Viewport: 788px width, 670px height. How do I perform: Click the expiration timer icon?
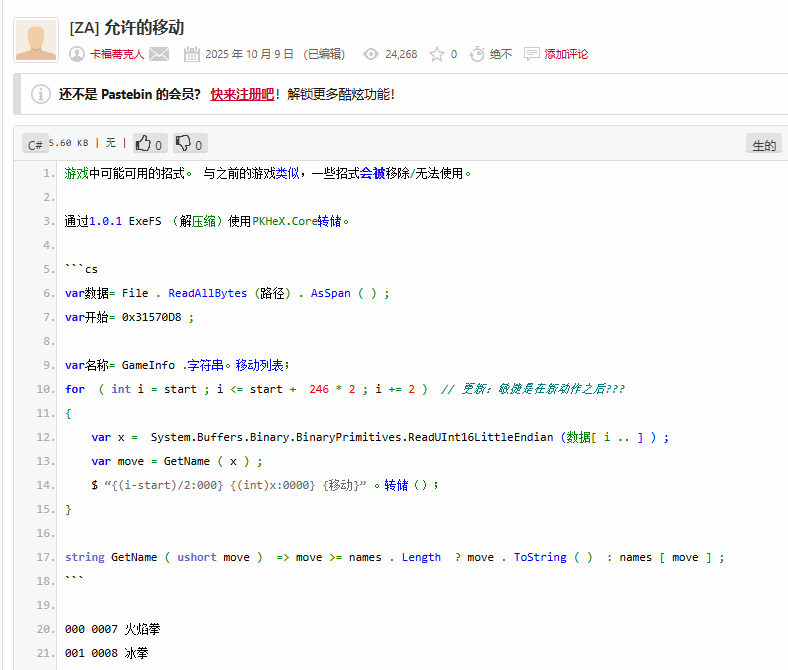(477, 54)
